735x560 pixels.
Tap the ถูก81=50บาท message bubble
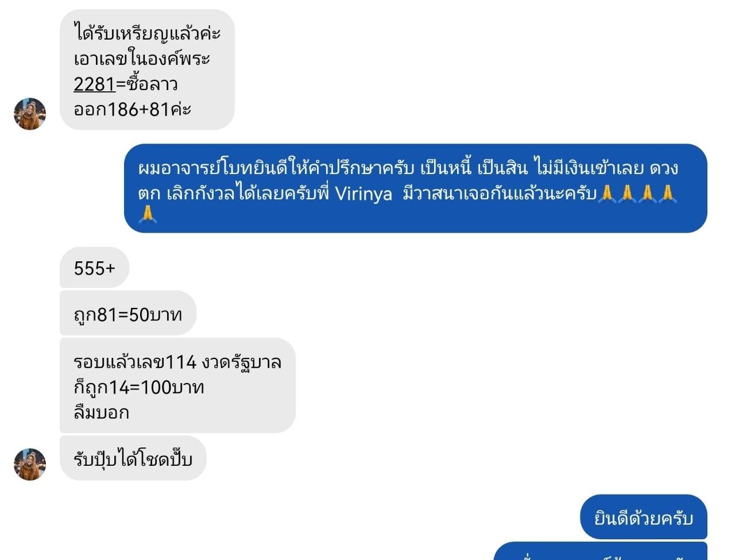128,314
